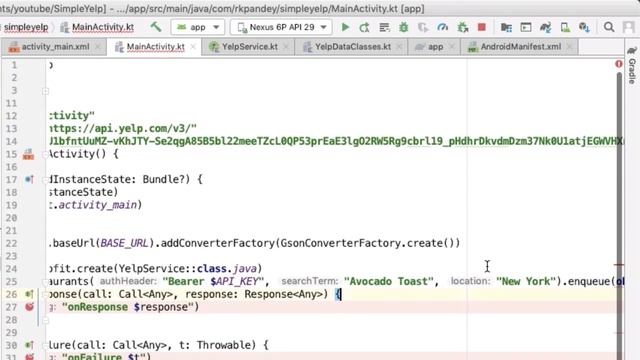
Task: Click the override gutter icon on line 26
Action: click(x=29, y=294)
